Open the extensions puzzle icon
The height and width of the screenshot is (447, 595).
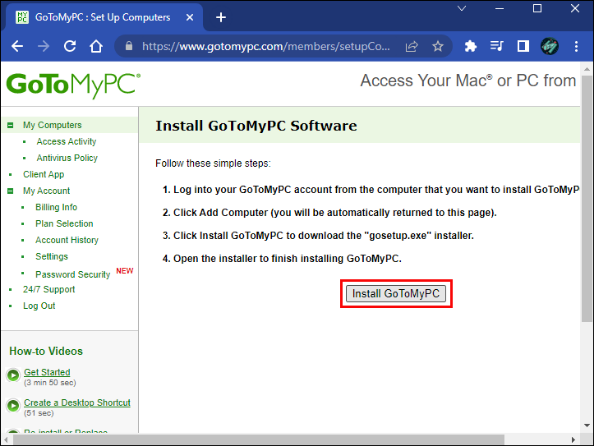[471, 46]
